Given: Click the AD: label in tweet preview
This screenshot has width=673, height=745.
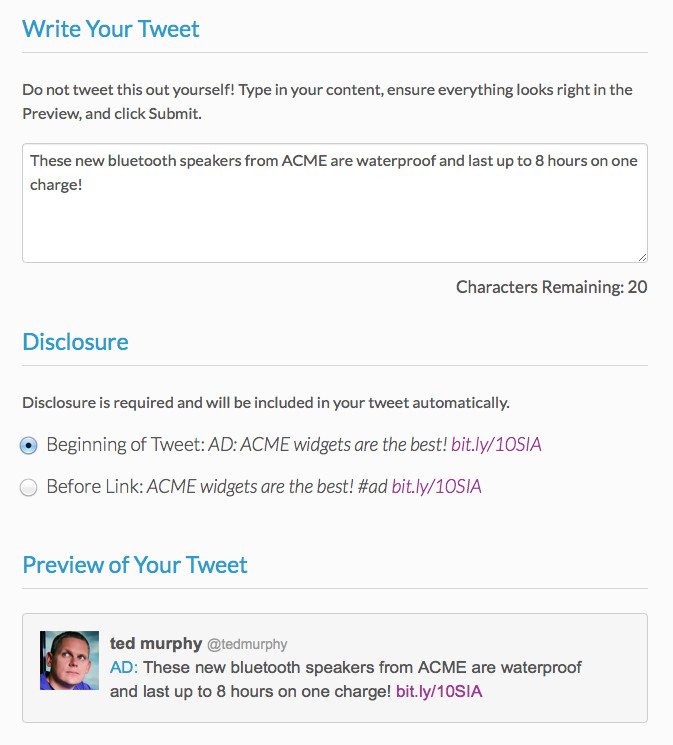Looking at the screenshot, I should tap(124, 667).
